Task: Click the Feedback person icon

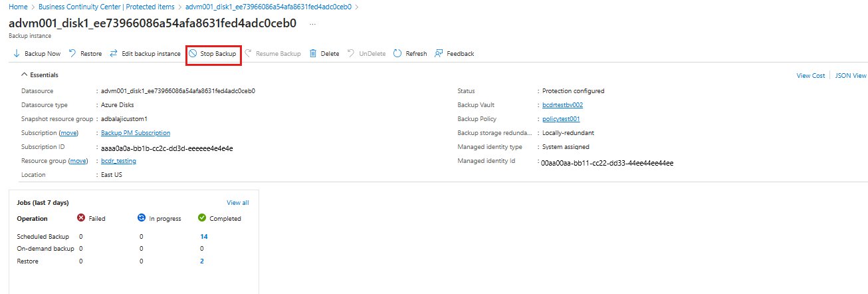Action: click(x=439, y=53)
